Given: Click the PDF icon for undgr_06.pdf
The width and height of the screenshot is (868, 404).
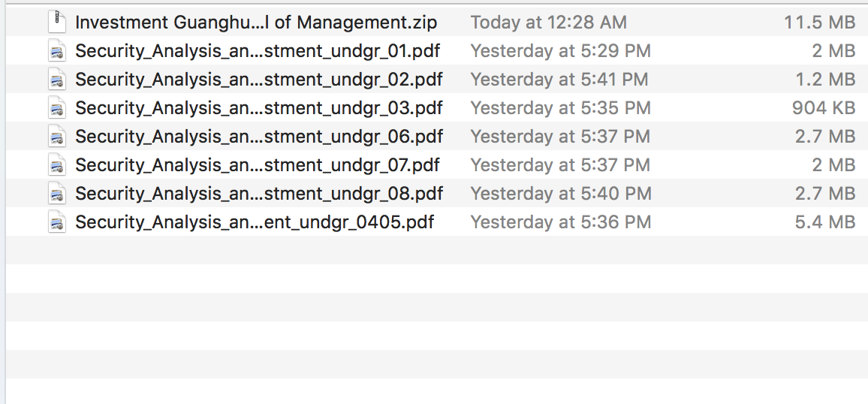Looking at the screenshot, I should [57, 137].
